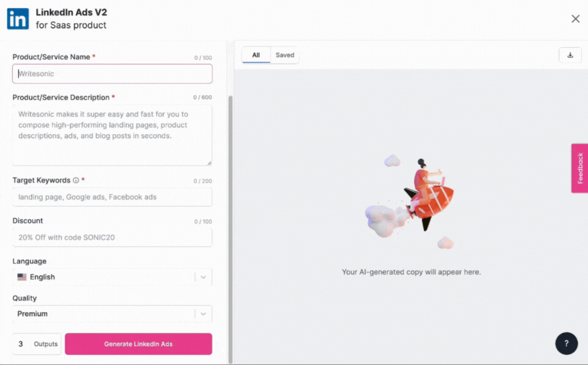Click inside the Target Keywords field
588x365 pixels.
112,197
